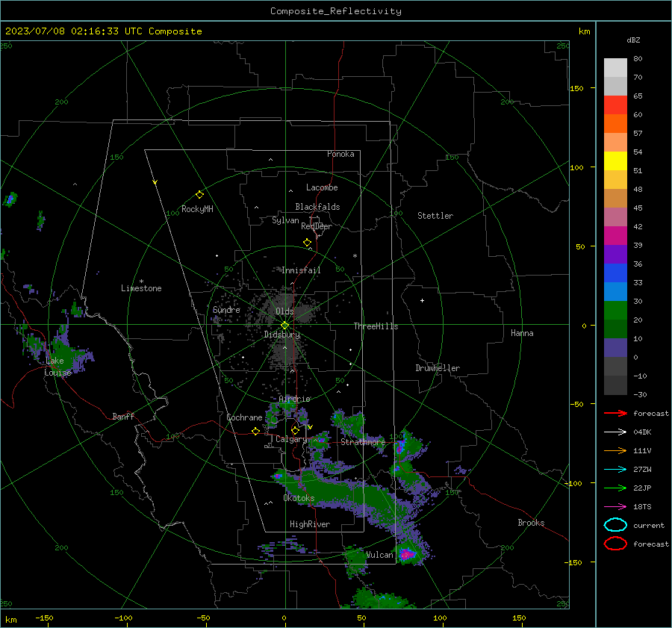
Task: Select the magenta 39-42 dBZ swatch
Action: tap(615, 236)
